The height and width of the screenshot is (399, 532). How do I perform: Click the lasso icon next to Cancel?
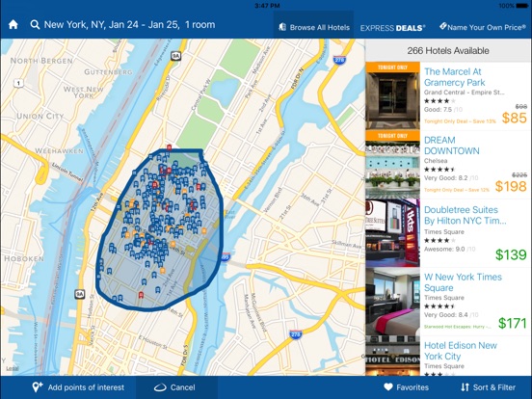(160, 387)
